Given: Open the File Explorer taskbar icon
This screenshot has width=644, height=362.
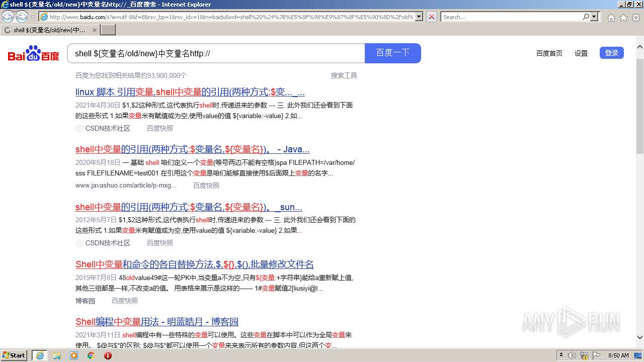Looking at the screenshot, I should click(57, 355).
